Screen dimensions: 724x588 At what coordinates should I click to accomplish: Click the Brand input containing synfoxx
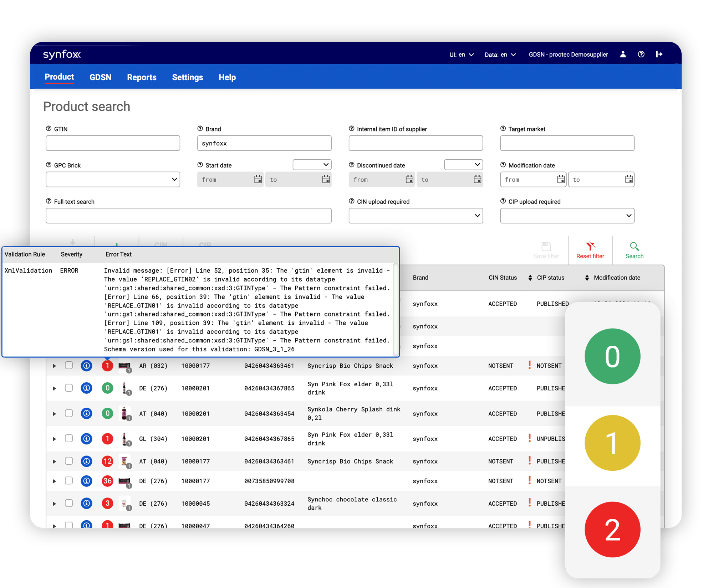pyautogui.click(x=264, y=143)
